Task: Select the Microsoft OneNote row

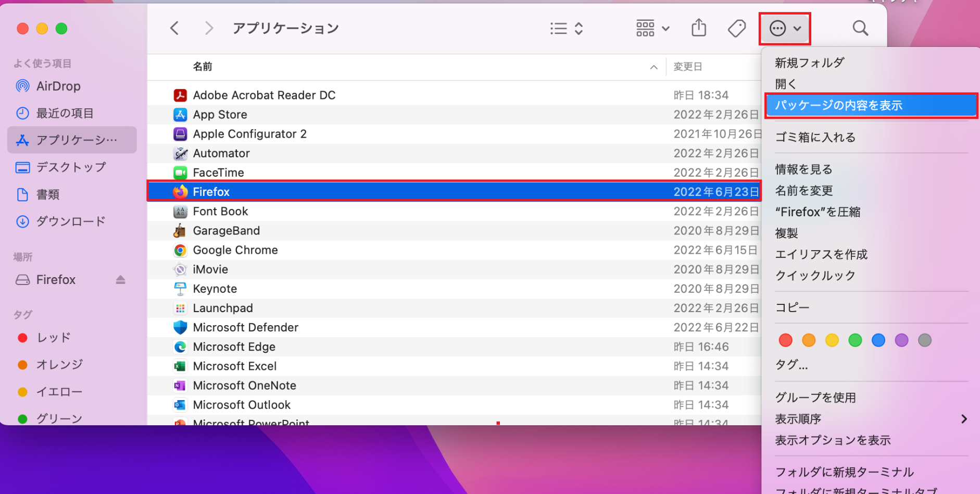Action: point(454,386)
